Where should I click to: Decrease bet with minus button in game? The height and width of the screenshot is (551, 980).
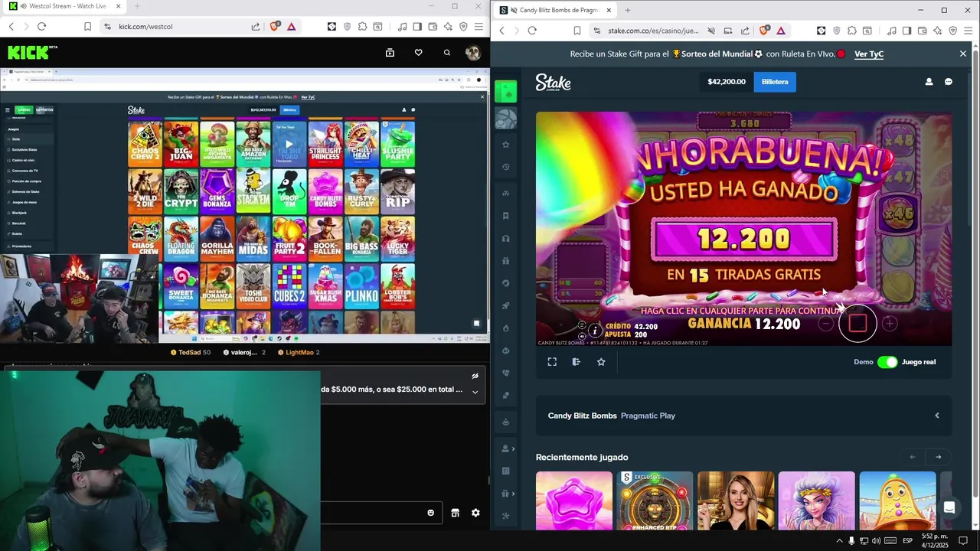(x=825, y=324)
